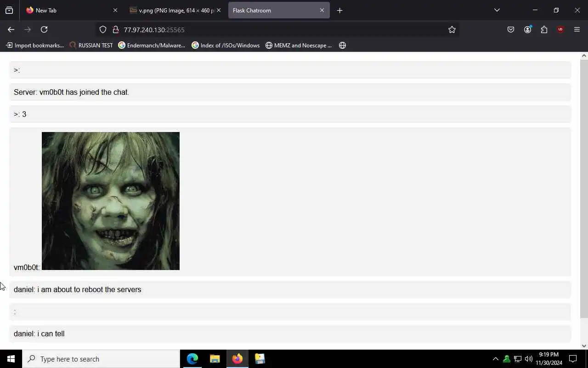Click the page scroll down arrow
Viewport: 588px width, 368px height.
click(x=584, y=346)
